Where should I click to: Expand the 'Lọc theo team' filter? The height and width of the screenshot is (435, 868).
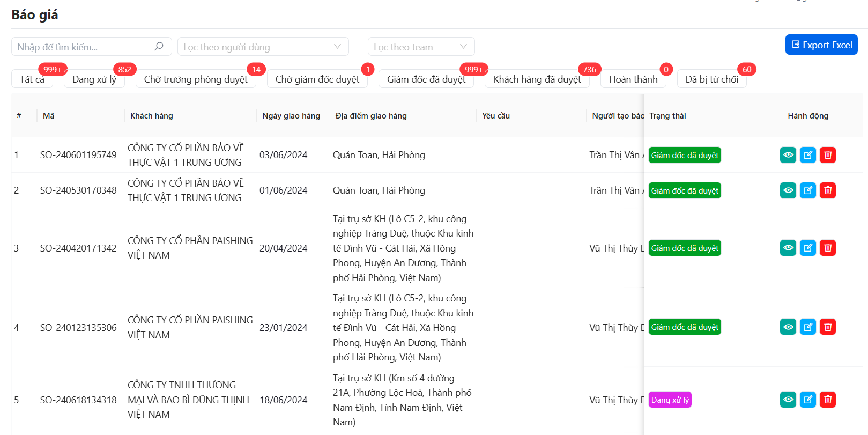421,47
